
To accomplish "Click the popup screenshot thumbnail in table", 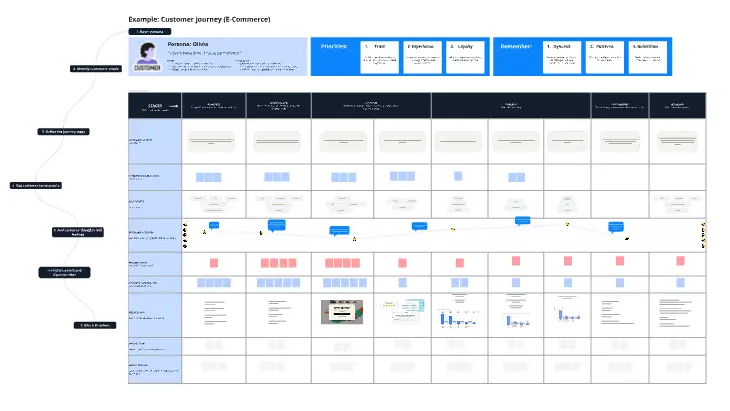I will (x=340, y=313).
